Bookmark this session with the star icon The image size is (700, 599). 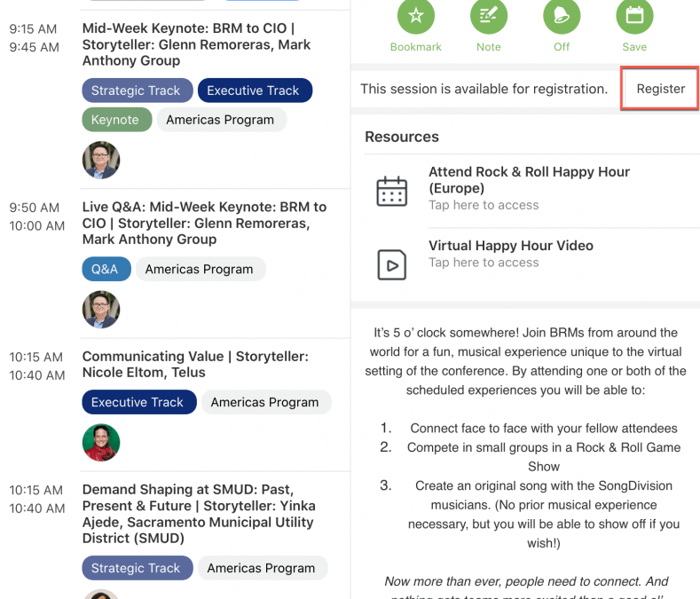(x=415, y=16)
